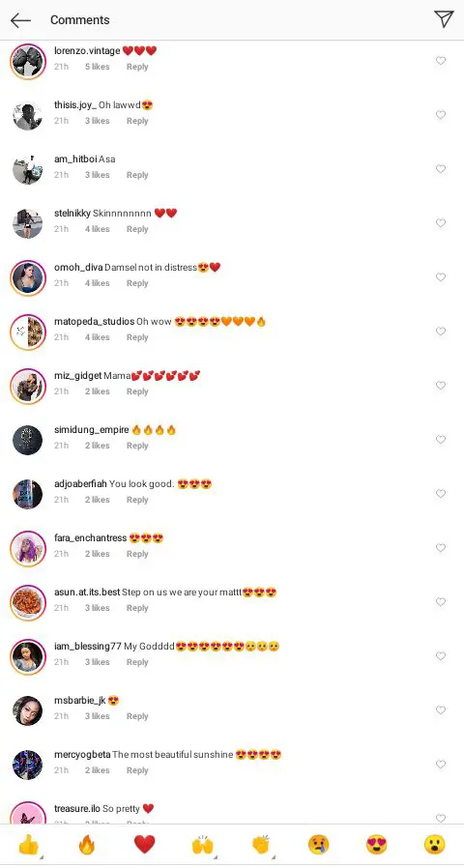The width and height of the screenshot is (464, 868).
Task: Open iam_blessing77 profile avatar
Action: tap(28, 657)
